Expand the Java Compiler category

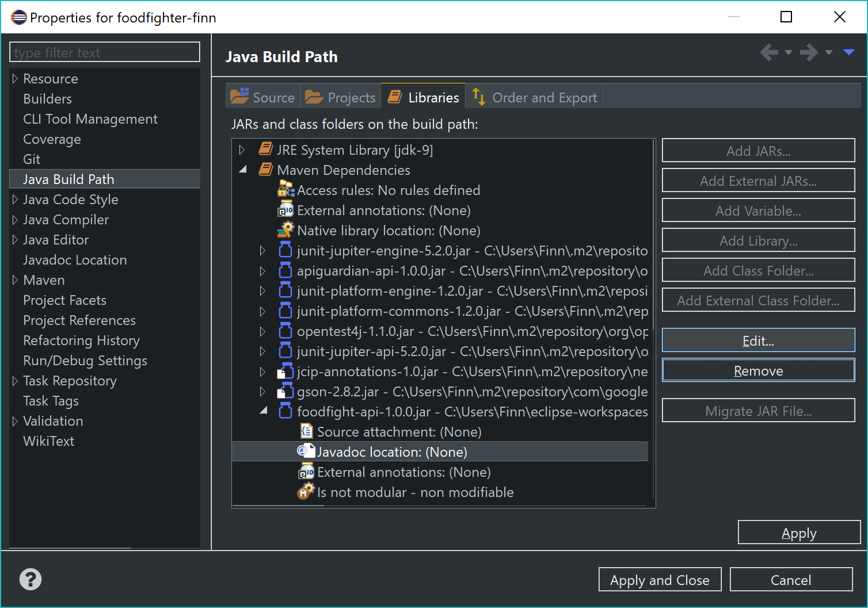pyautogui.click(x=16, y=219)
